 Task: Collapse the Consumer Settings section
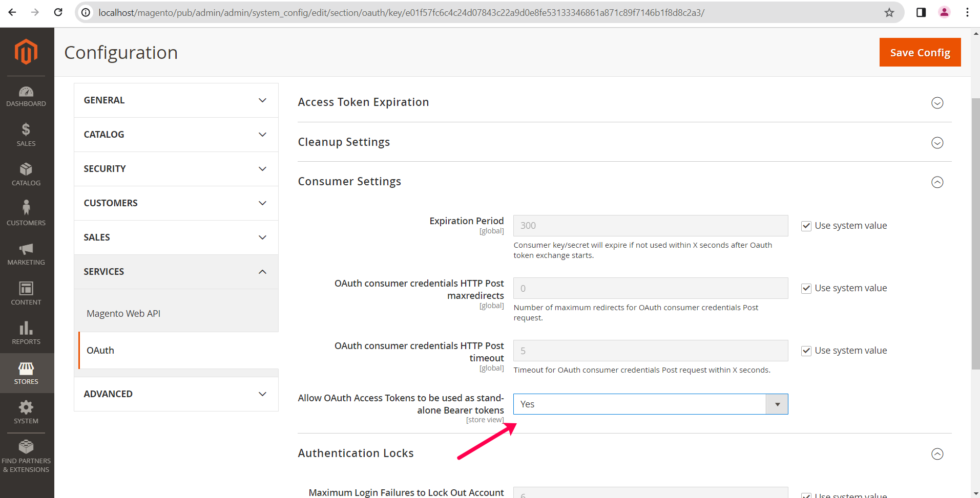coord(937,182)
